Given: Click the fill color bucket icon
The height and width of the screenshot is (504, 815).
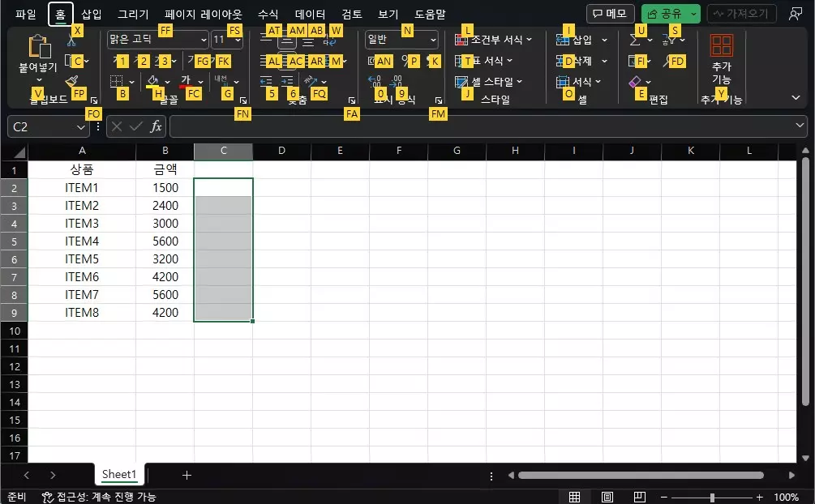Looking at the screenshot, I should click(x=152, y=81).
